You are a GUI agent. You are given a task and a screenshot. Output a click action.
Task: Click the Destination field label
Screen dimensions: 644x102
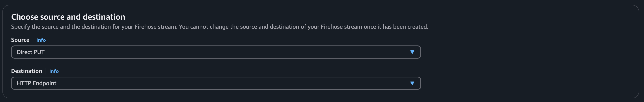[27, 71]
